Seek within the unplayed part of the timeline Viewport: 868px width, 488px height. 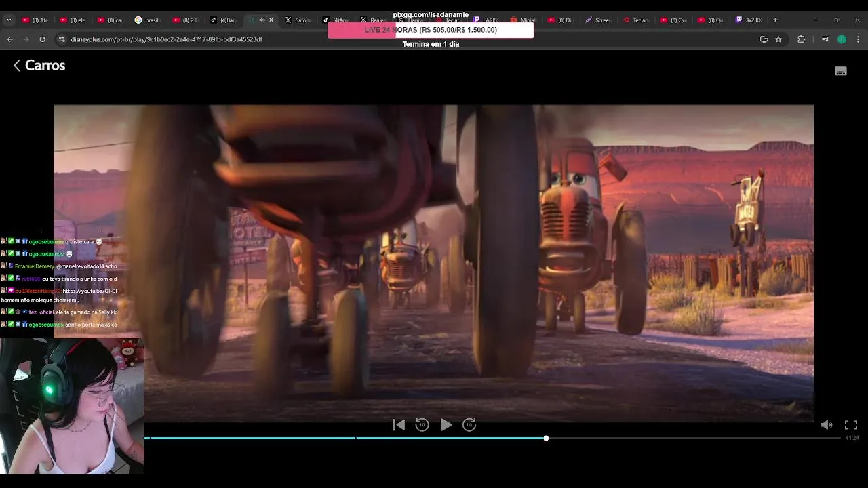pos(693,439)
